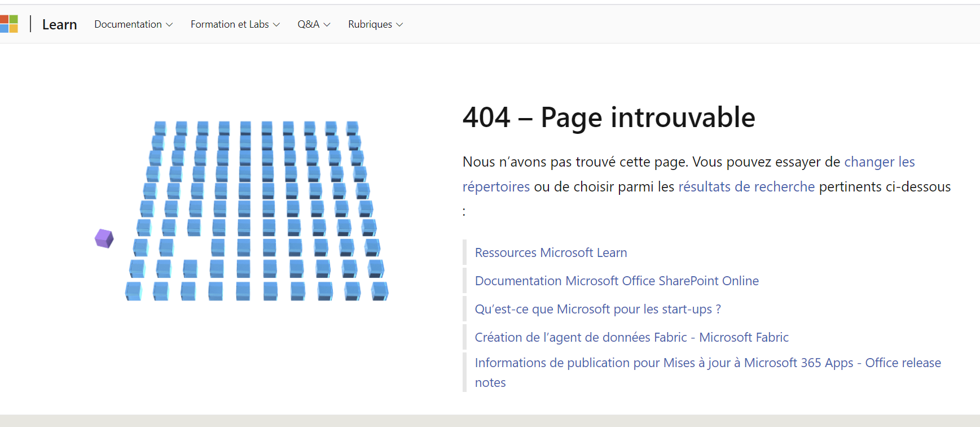Click the top-left blue cube in the grid

160,128
